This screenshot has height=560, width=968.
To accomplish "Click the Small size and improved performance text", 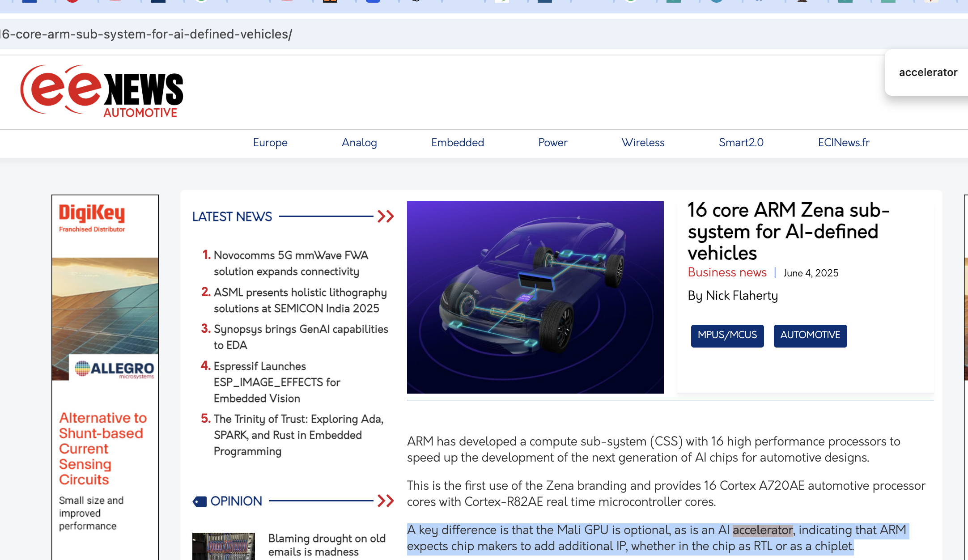I will pos(91,513).
